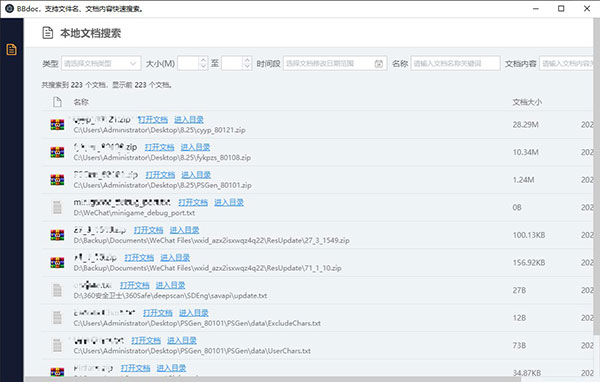Click 打开文档 for update.txt
Image resolution: width=600 pixels, height=382 pixels.
tap(134, 285)
